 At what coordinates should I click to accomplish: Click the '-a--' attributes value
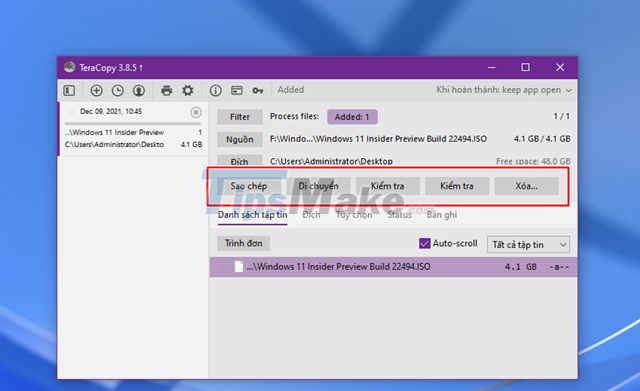point(559,267)
